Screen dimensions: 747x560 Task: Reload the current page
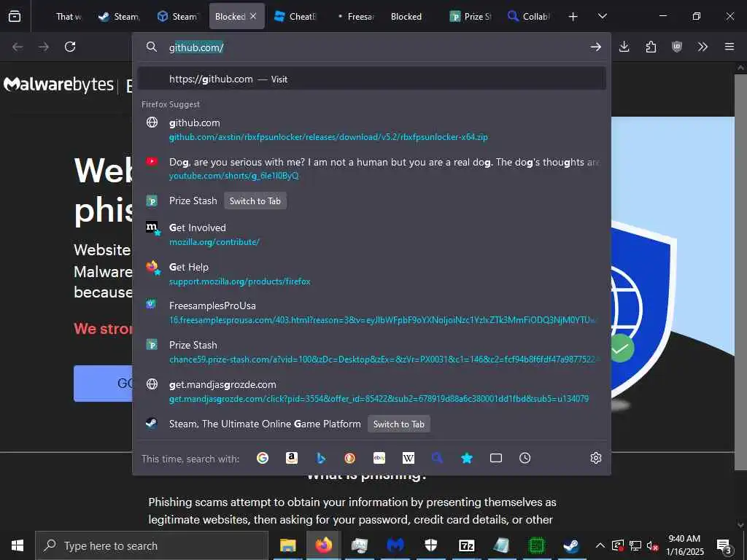[x=70, y=47]
